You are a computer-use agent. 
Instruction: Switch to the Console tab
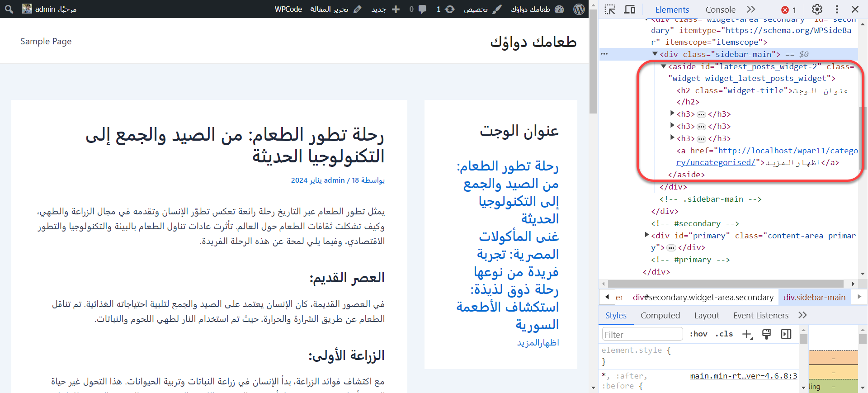pyautogui.click(x=720, y=9)
